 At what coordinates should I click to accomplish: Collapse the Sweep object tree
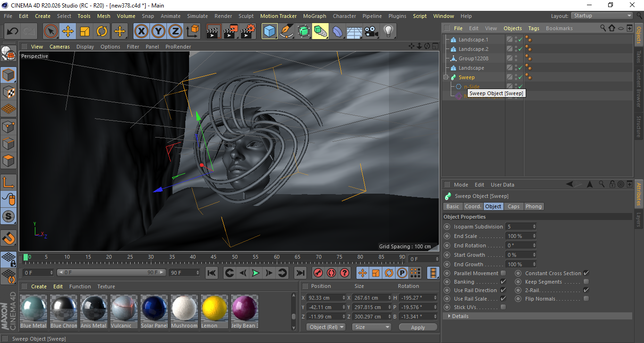(x=446, y=77)
